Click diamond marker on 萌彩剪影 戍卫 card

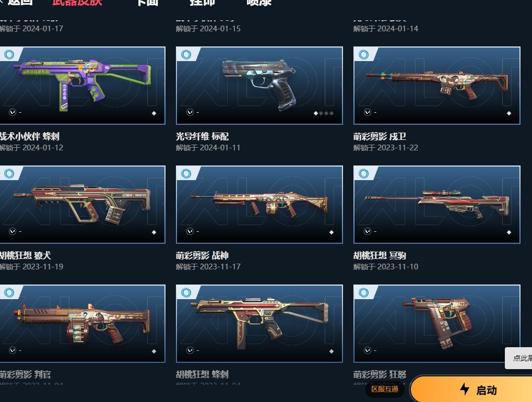pos(509,113)
